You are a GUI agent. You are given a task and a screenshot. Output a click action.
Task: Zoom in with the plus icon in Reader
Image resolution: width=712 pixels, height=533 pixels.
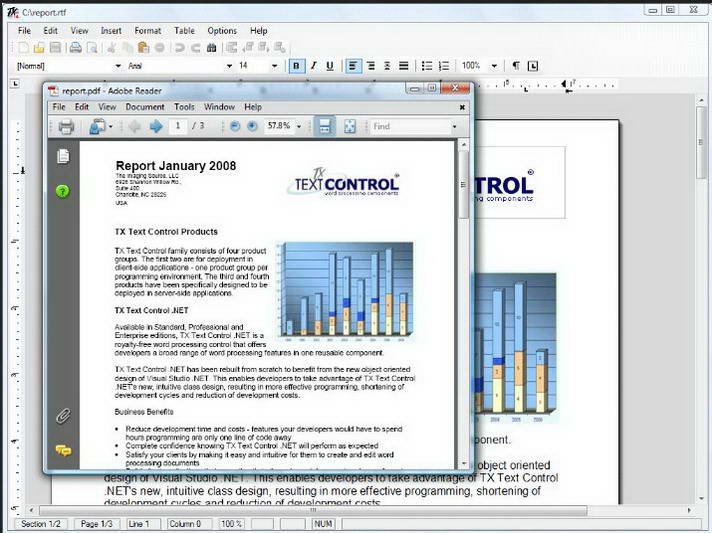pos(252,127)
